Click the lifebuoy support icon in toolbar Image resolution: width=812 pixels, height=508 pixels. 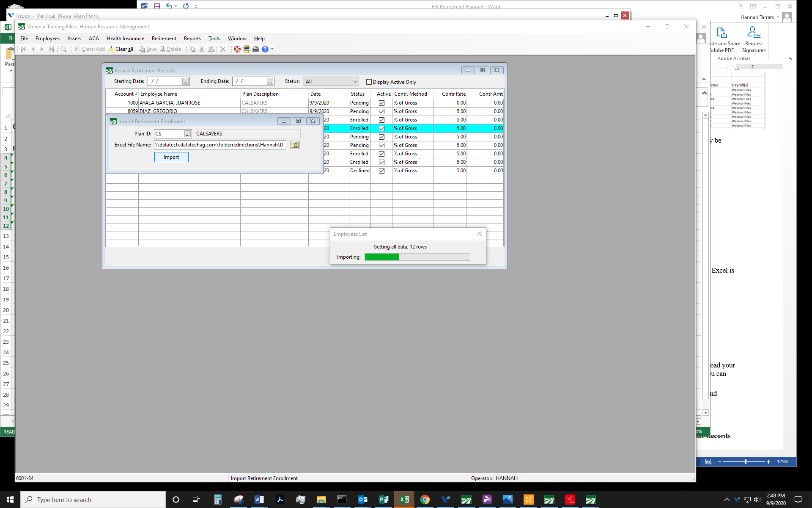click(x=237, y=49)
